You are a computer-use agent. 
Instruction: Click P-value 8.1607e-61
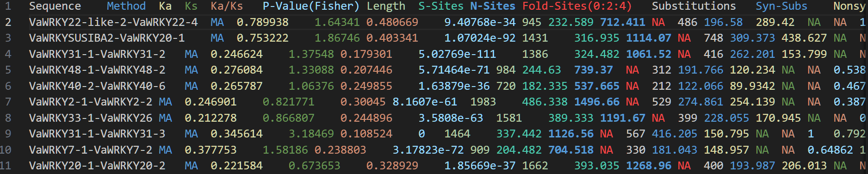[425, 102]
